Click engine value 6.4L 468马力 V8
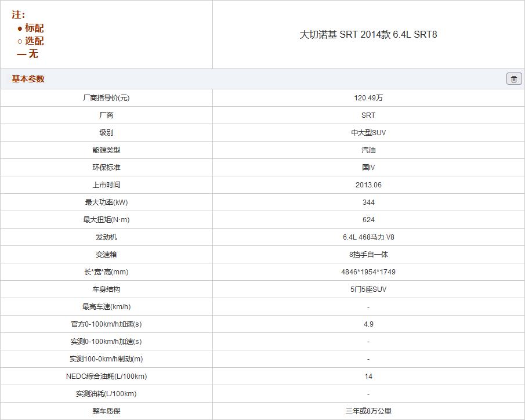This screenshot has width=525, height=420. [368, 237]
